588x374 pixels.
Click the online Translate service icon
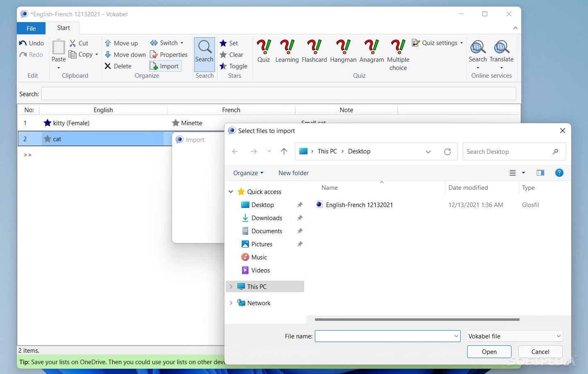[x=502, y=47]
